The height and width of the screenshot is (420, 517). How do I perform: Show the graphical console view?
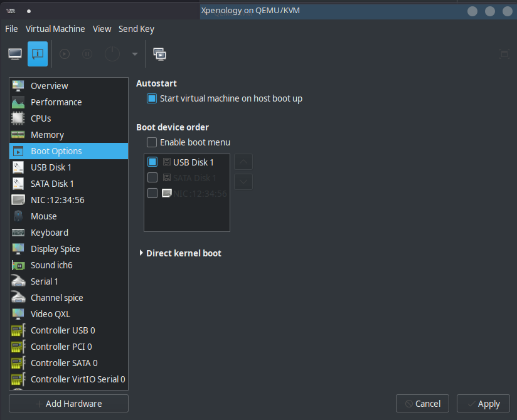15,54
